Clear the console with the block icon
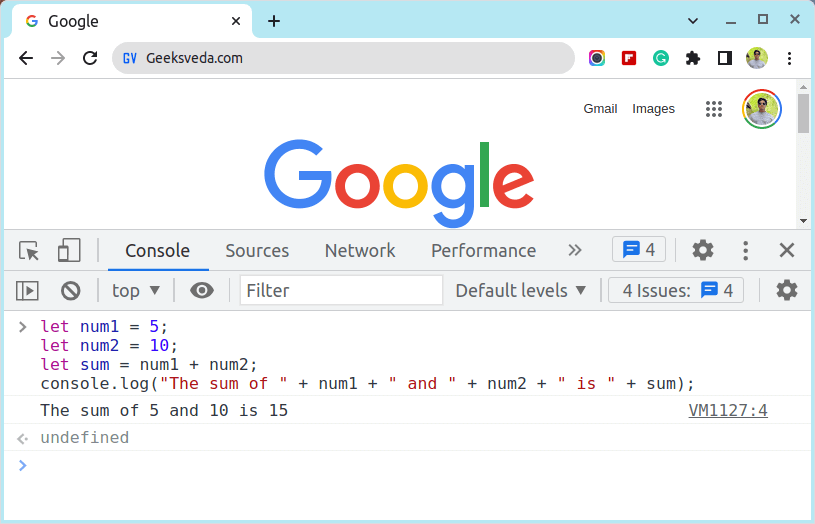This screenshot has height=524, width=815. 70,291
